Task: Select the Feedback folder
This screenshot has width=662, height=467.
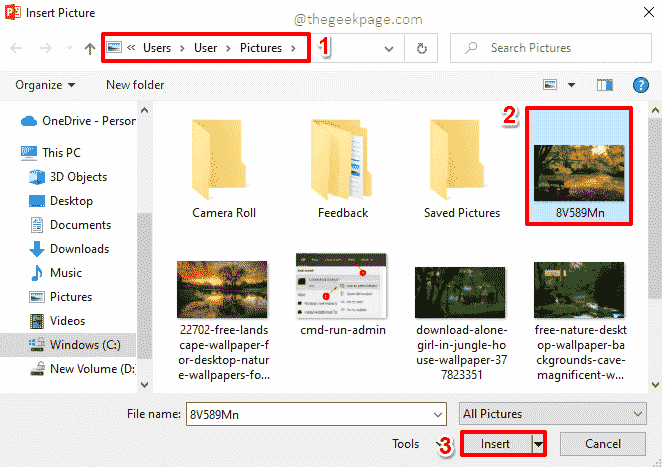Action: coord(342,168)
